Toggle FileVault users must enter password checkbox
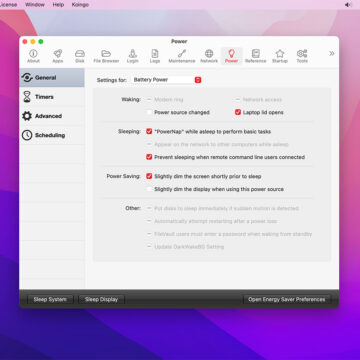 (x=149, y=234)
